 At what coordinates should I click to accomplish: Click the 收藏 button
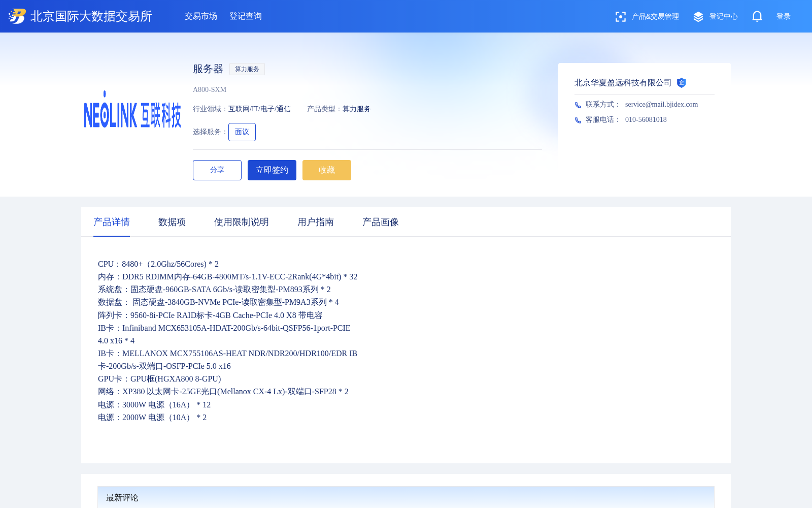point(327,170)
